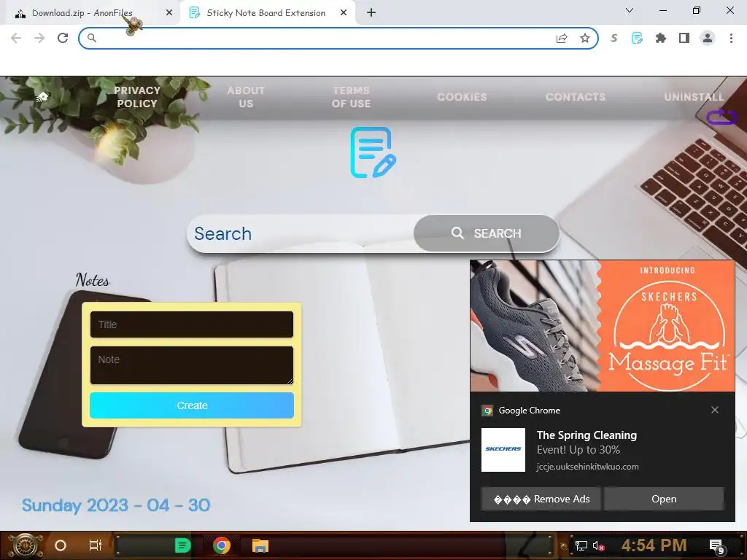Click the notification title The Spring Cleaning
747x560 pixels.
point(587,435)
